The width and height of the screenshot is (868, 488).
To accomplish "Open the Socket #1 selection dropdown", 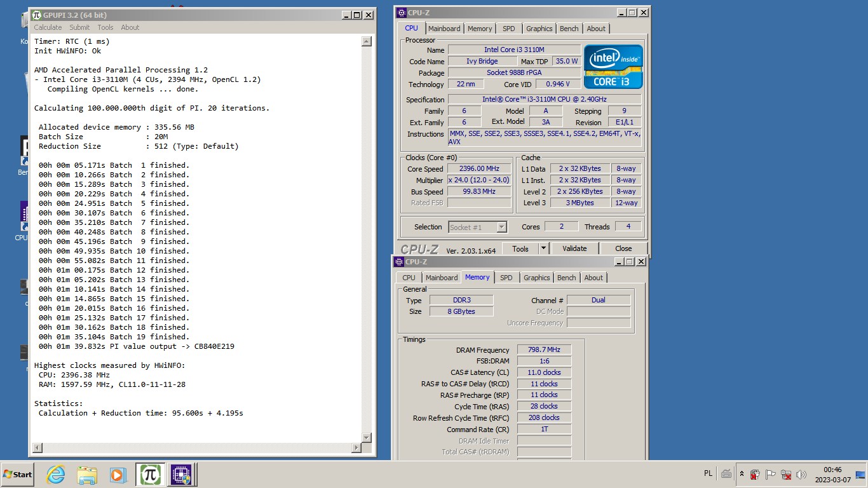I will pos(478,227).
